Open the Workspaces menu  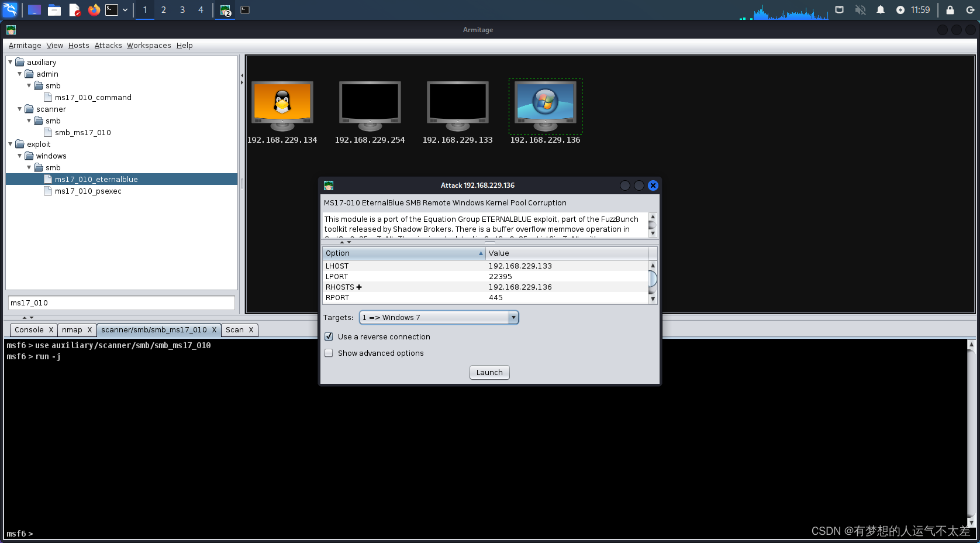tap(149, 46)
